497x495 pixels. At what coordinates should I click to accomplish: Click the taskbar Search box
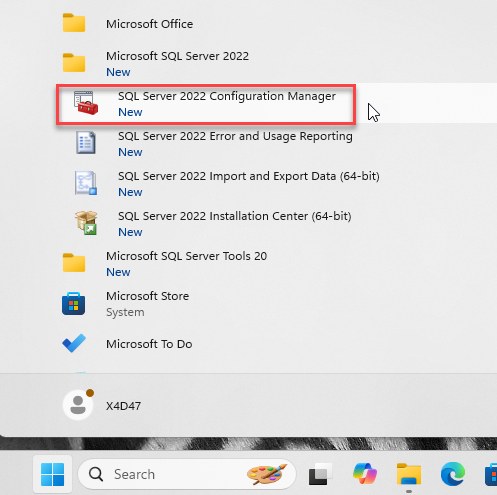(x=187, y=474)
